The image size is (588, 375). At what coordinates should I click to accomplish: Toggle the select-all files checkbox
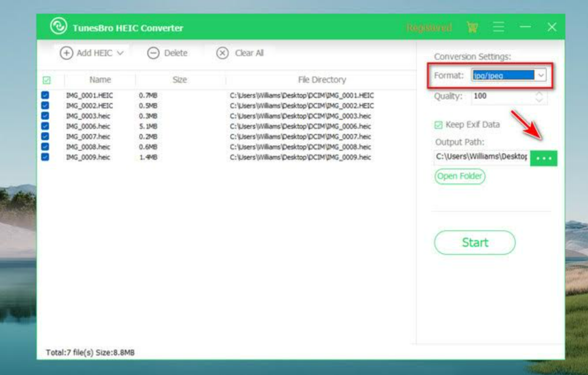pyautogui.click(x=46, y=80)
